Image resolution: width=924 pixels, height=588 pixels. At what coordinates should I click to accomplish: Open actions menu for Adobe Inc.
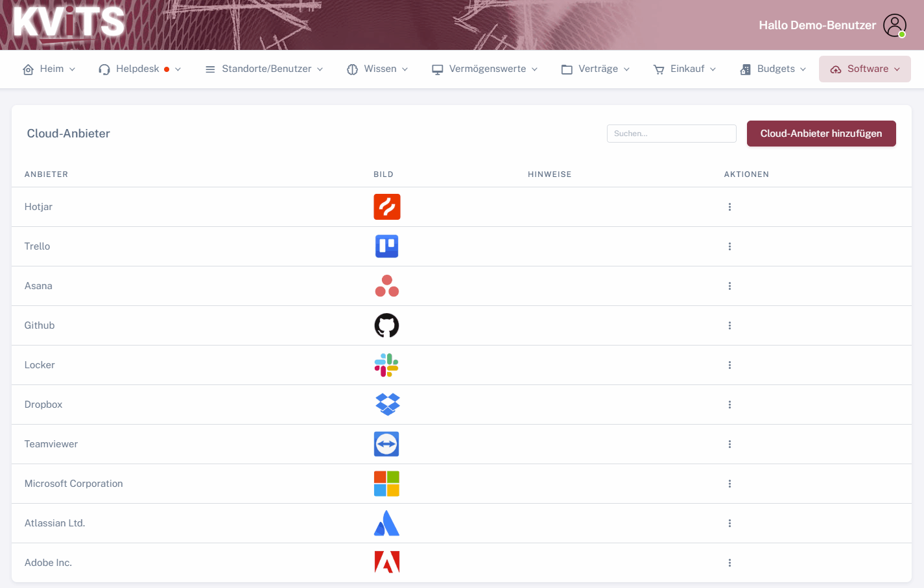[729, 563]
